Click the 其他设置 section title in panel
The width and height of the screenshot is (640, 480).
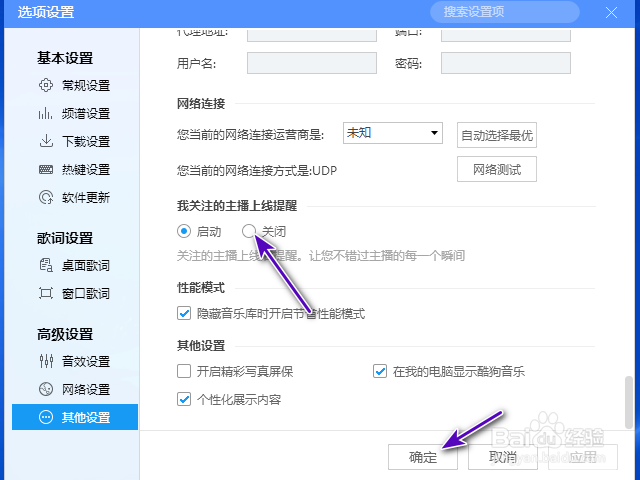point(201,346)
